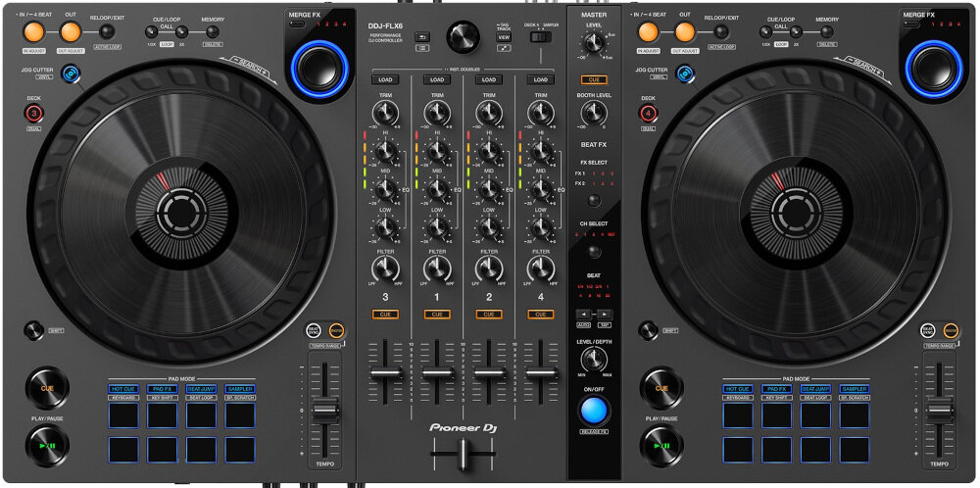Image resolution: width=980 pixels, height=488 pixels.
Task: Push the VIEW button near Tag Track
Action: 504,37
